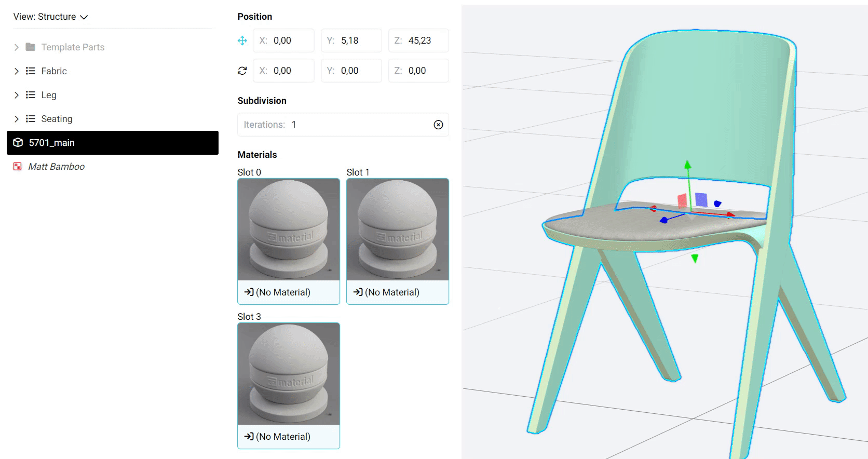Click the rotation arrows icon
868x459 pixels.
pos(242,71)
